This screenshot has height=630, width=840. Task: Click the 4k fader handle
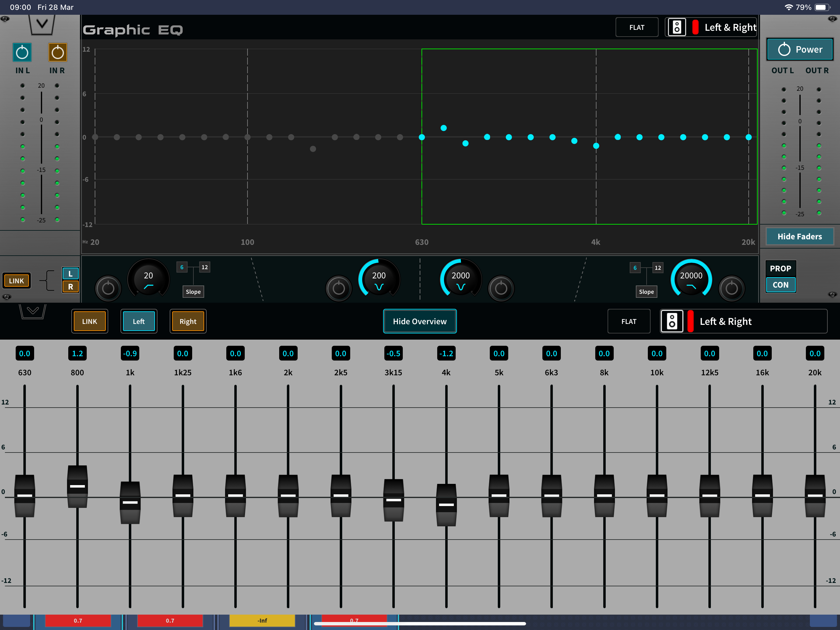pos(446,504)
